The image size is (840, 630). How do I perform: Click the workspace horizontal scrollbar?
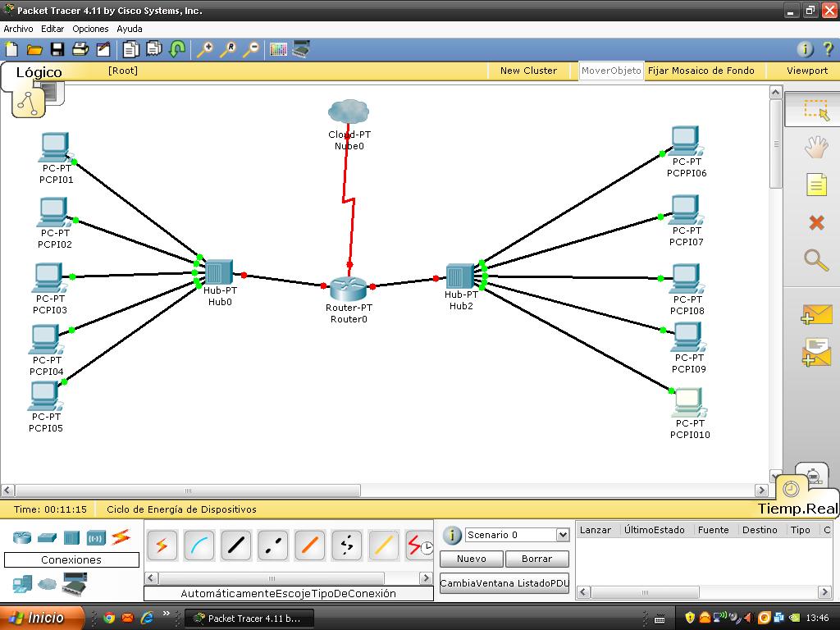[188, 491]
